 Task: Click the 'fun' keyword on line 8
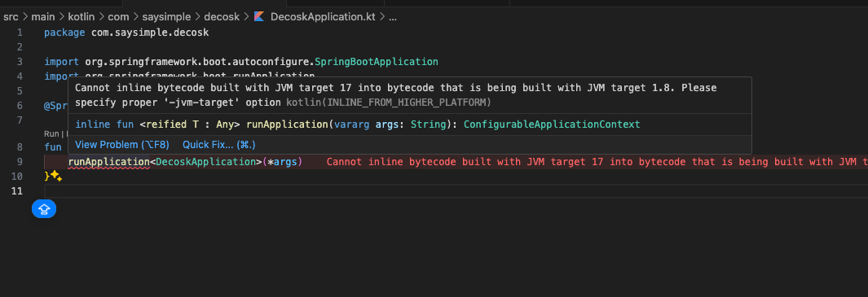pos(53,147)
